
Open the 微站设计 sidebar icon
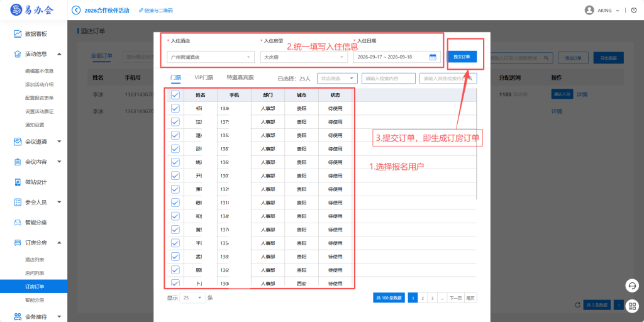18,182
